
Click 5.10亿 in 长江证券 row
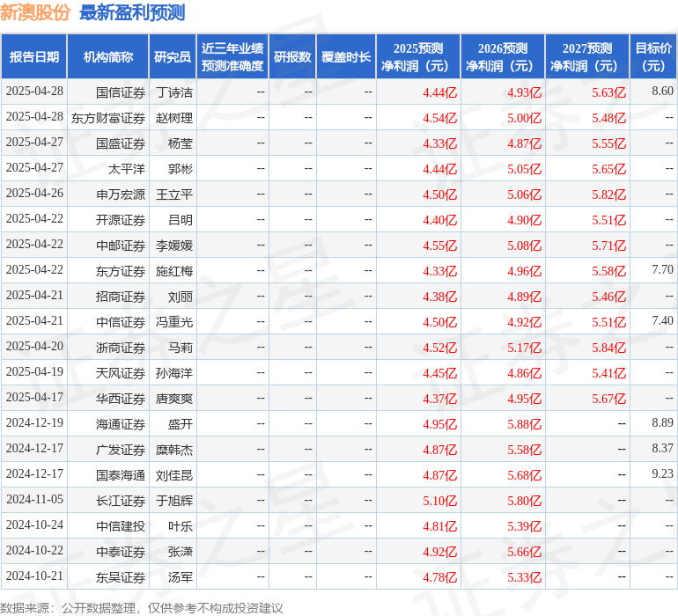(439, 501)
